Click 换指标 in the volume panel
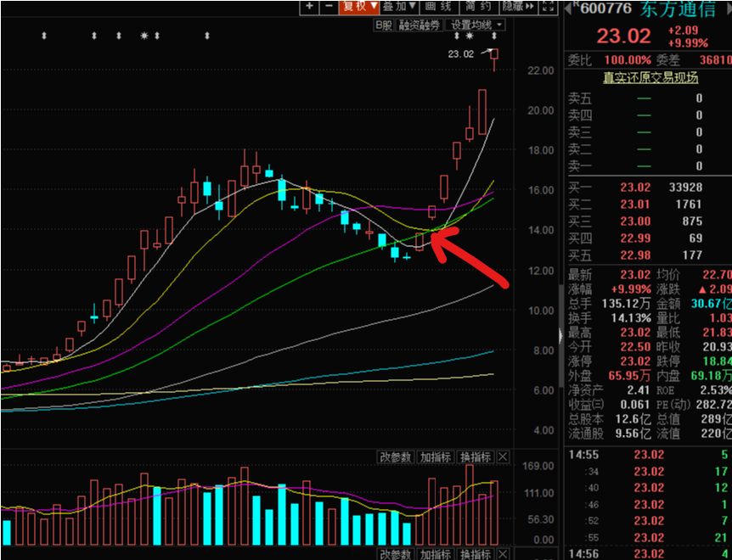 coord(476,457)
